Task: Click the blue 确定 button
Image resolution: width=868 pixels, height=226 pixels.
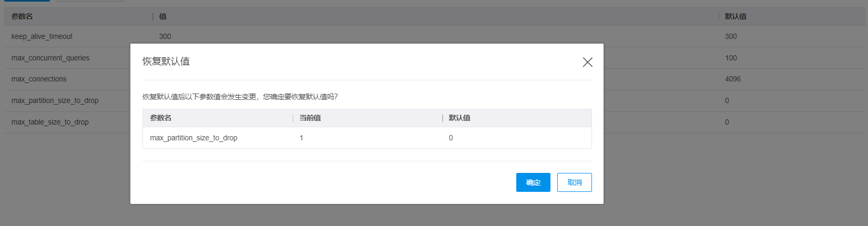Action: click(x=533, y=182)
